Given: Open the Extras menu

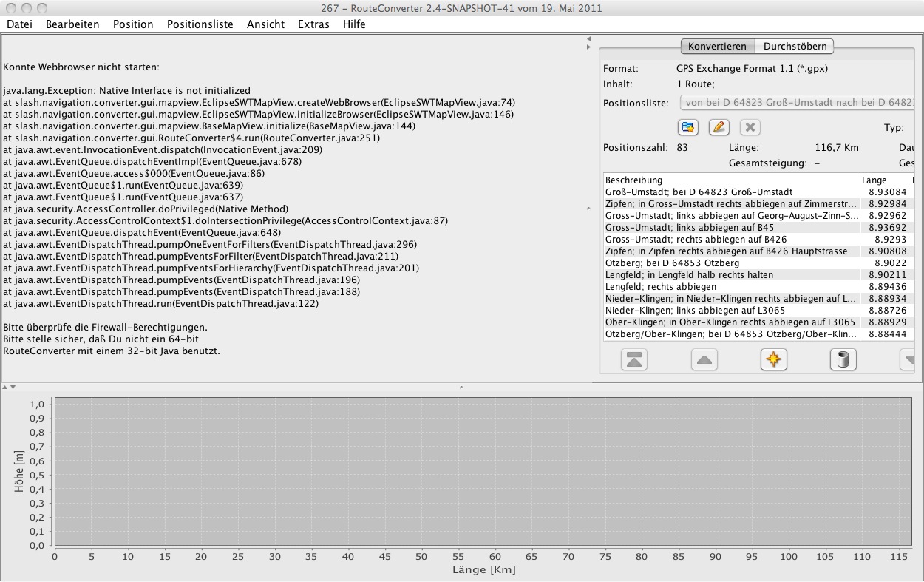Looking at the screenshot, I should click(313, 24).
